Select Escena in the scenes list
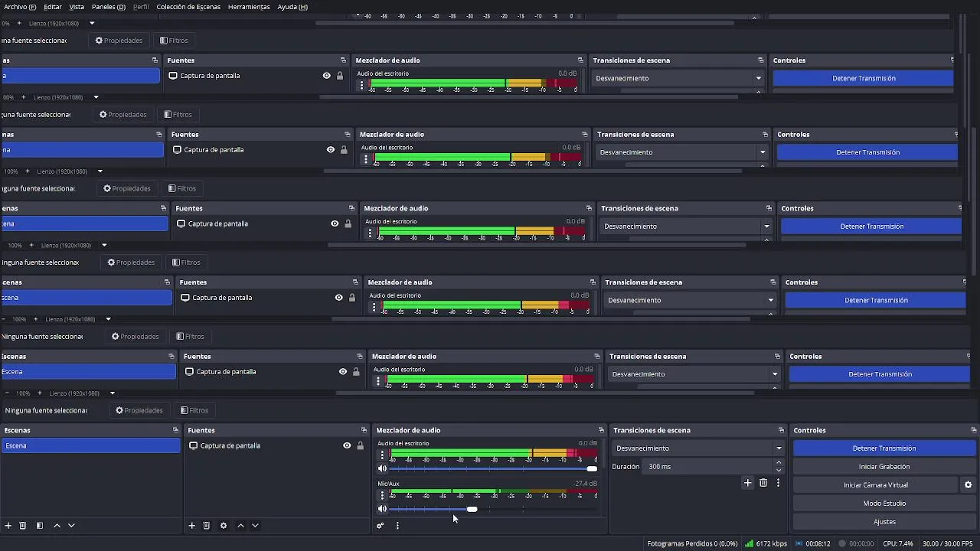 (90, 445)
